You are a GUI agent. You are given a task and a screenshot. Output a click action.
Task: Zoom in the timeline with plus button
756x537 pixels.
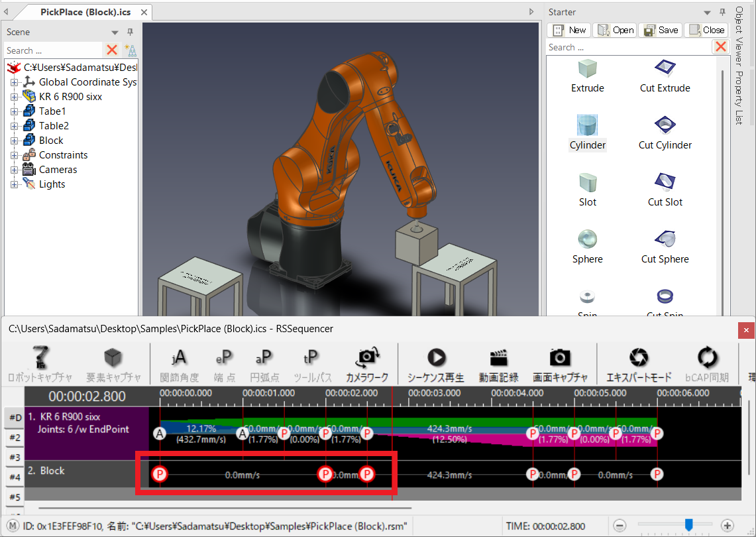[727, 526]
